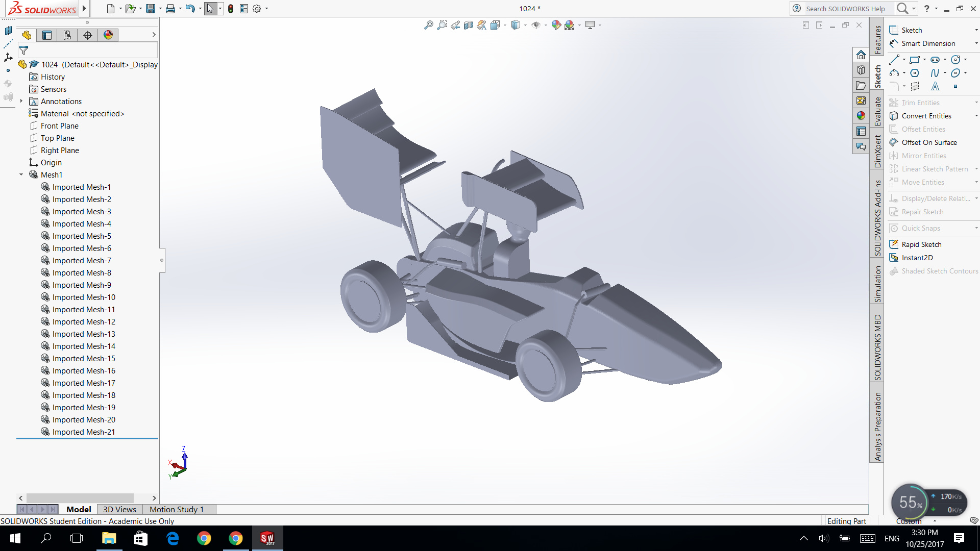The width and height of the screenshot is (980, 551).
Task: Select the sketch Text tool
Action: pyautogui.click(x=935, y=86)
